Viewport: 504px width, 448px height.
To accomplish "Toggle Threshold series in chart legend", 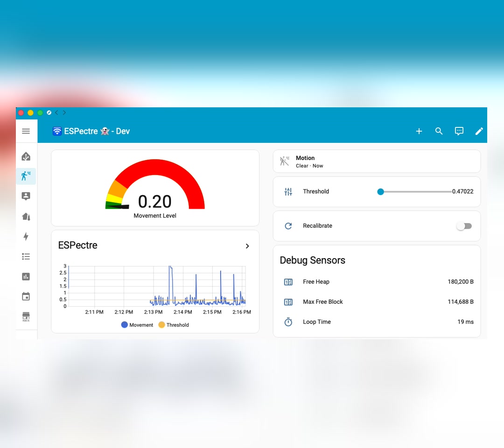I will (174, 325).
